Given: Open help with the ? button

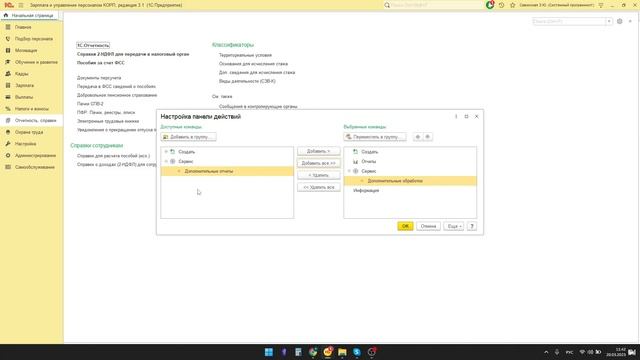Looking at the screenshot, I should [472, 226].
